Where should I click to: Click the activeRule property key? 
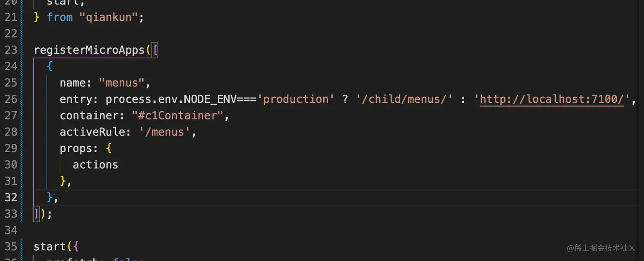tap(92, 132)
